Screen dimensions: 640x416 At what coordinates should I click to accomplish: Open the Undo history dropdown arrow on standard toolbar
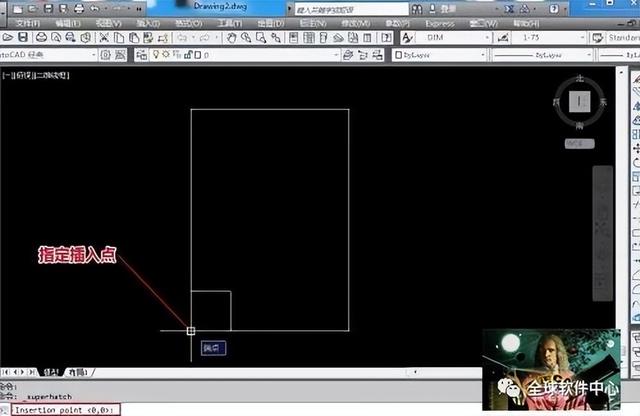pyautogui.click(x=193, y=38)
